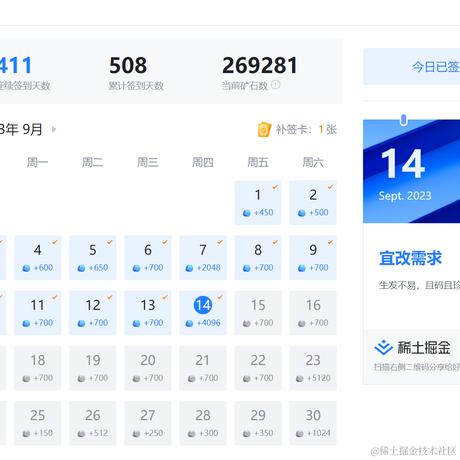Click the grey ore icon beside +5120
460x460 pixels.
coord(300,378)
